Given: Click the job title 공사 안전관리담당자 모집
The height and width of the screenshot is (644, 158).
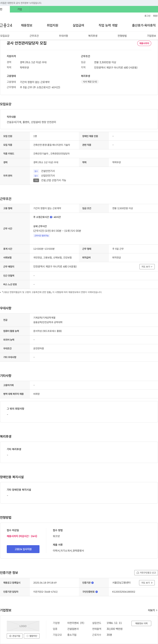Looking at the screenshot, I should [26, 43].
